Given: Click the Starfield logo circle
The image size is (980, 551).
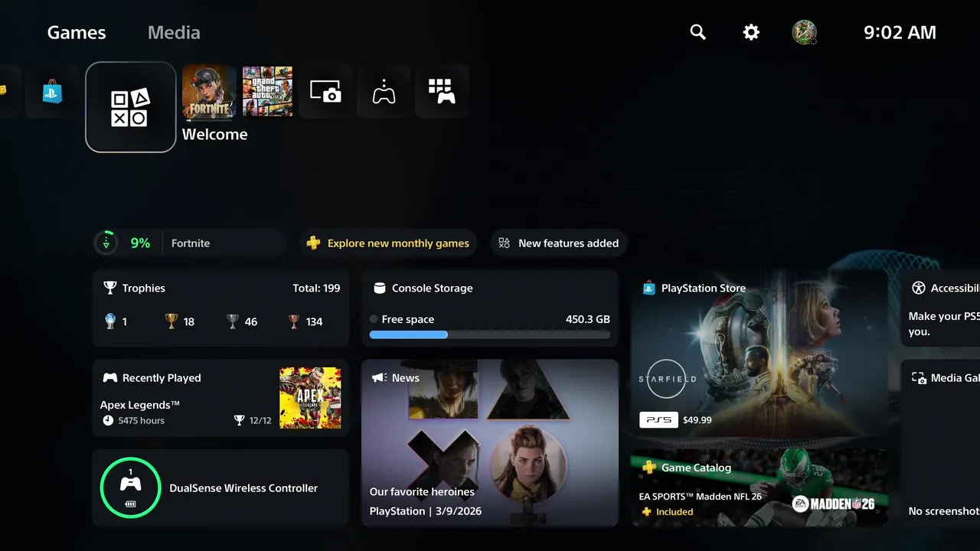Looking at the screenshot, I should coord(667,379).
